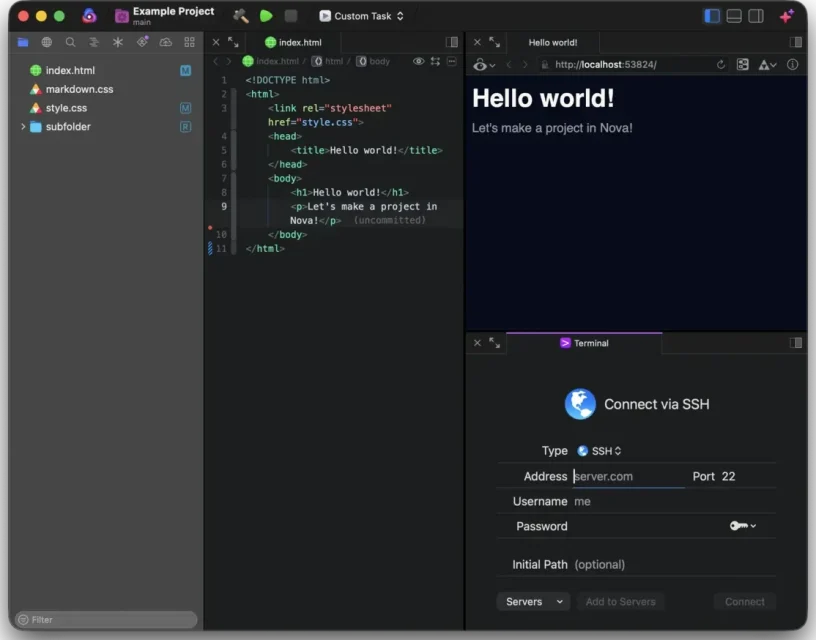Open the Remote globe sidebar icon
Image resolution: width=816 pixels, height=640 pixels.
point(47,42)
